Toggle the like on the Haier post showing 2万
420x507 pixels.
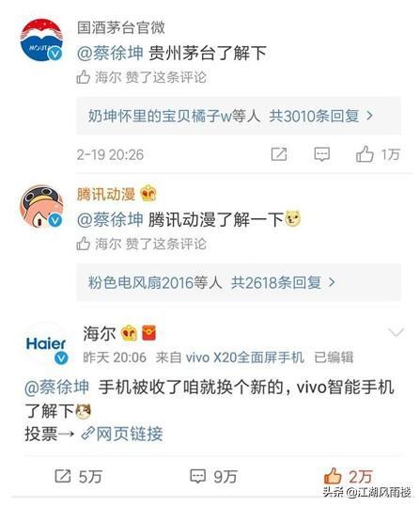[349, 476]
